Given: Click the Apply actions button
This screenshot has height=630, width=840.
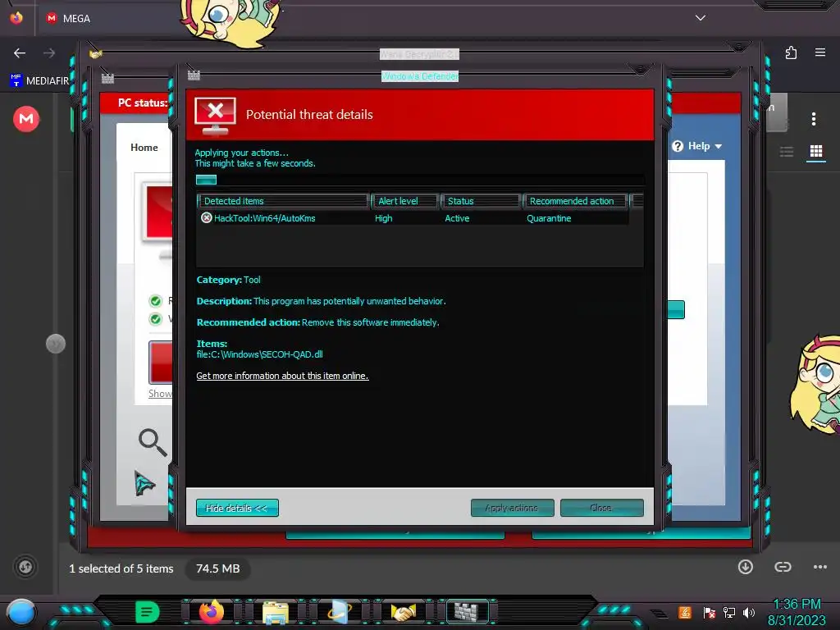Looking at the screenshot, I should coord(512,508).
